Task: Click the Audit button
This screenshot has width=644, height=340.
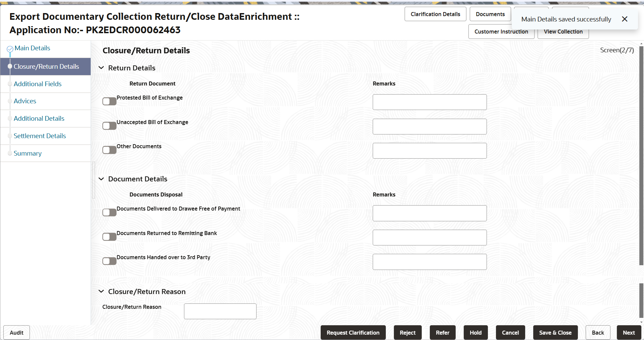Action: [x=16, y=333]
